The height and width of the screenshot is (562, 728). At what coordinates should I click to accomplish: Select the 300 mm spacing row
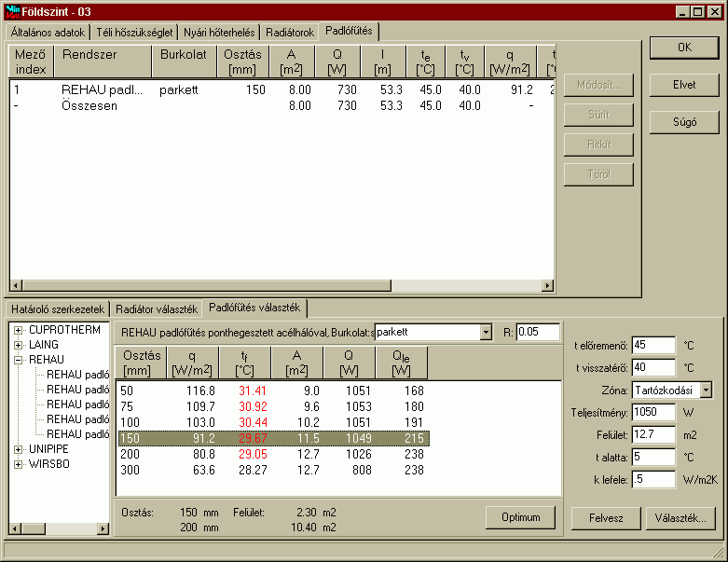[x=272, y=470]
